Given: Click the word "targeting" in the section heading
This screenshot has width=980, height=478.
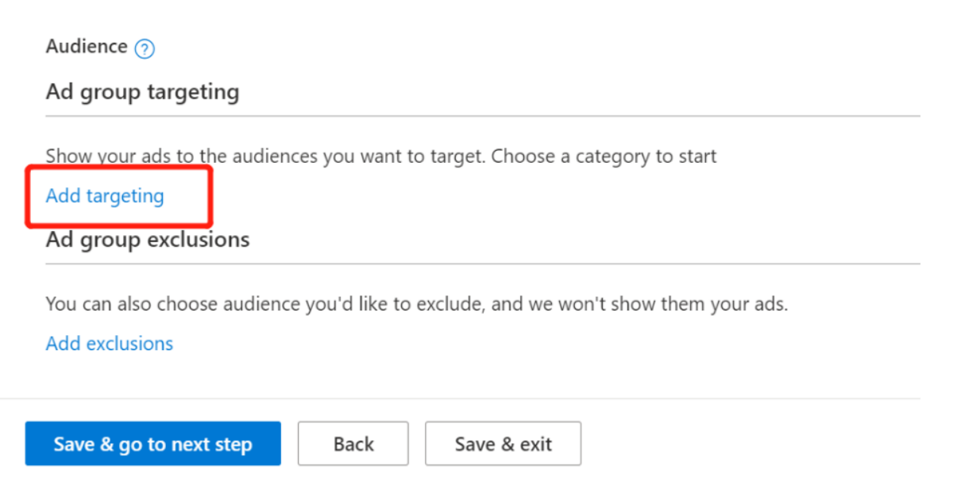Looking at the screenshot, I should 193,92.
